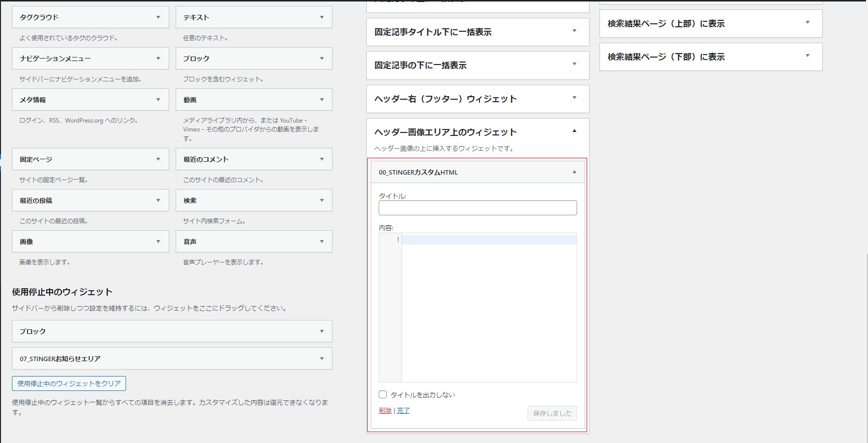Expand 検索結果ページ（上部）に表示 area
This screenshot has width=868, height=443.
tap(807, 23)
